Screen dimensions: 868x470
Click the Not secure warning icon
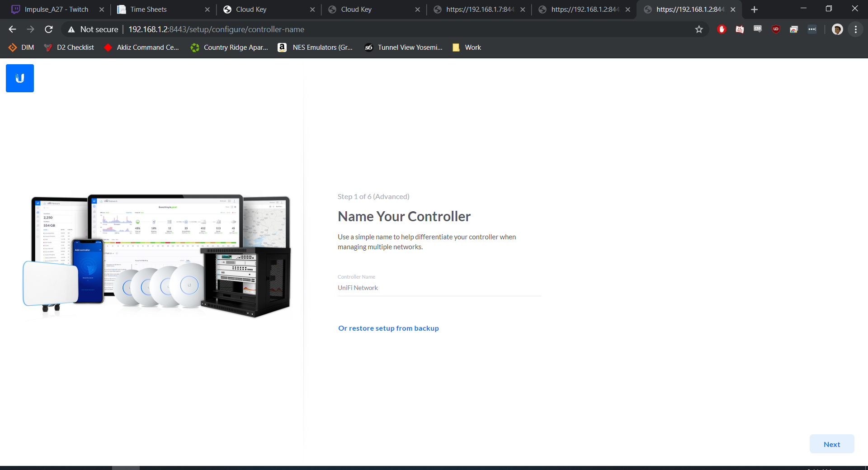[71, 29]
